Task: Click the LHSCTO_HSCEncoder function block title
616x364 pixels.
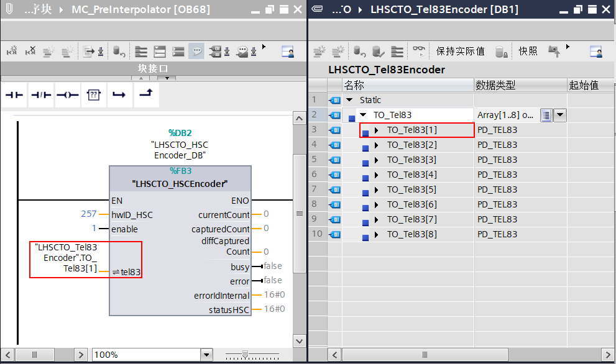Action: click(x=180, y=184)
